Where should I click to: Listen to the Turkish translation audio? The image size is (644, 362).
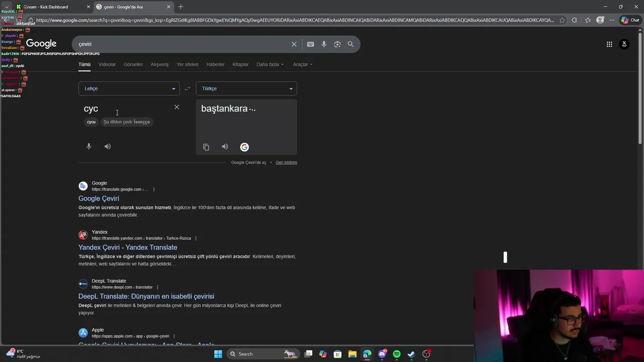(225, 147)
